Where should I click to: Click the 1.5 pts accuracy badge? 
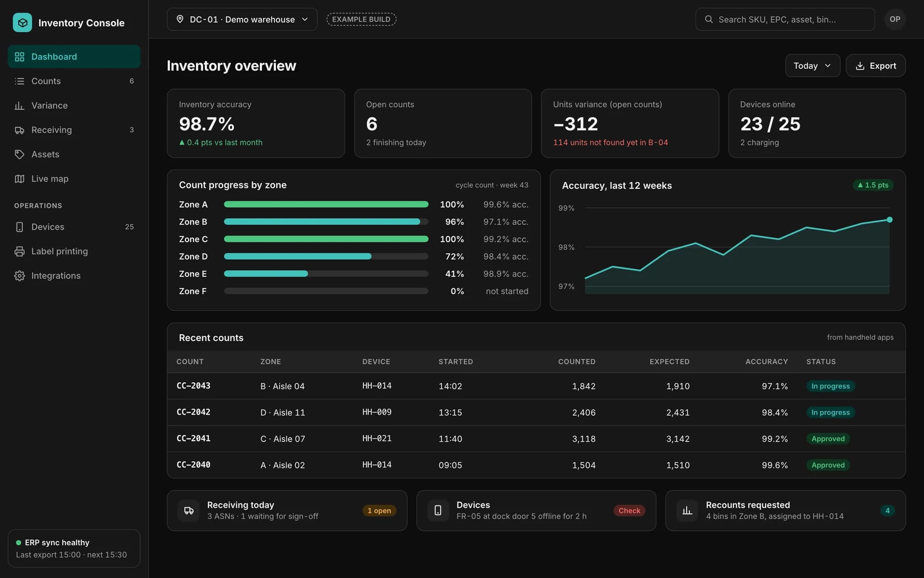(x=873, y=185)
